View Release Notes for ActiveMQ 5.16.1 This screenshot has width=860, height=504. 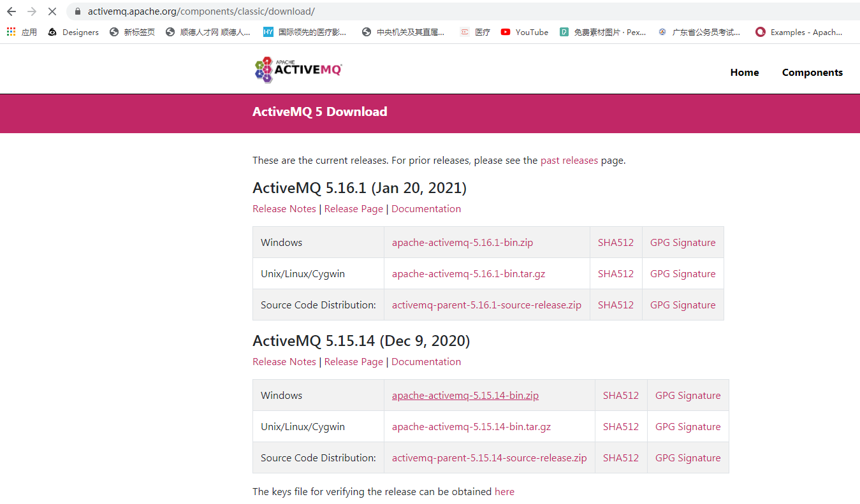(284, 208)
